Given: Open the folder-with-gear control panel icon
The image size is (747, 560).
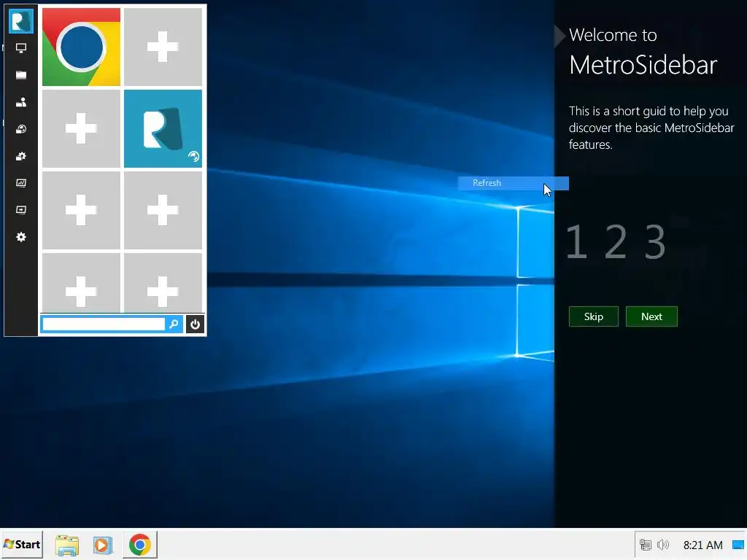Looking at the screenshot, I should (21, 156).
